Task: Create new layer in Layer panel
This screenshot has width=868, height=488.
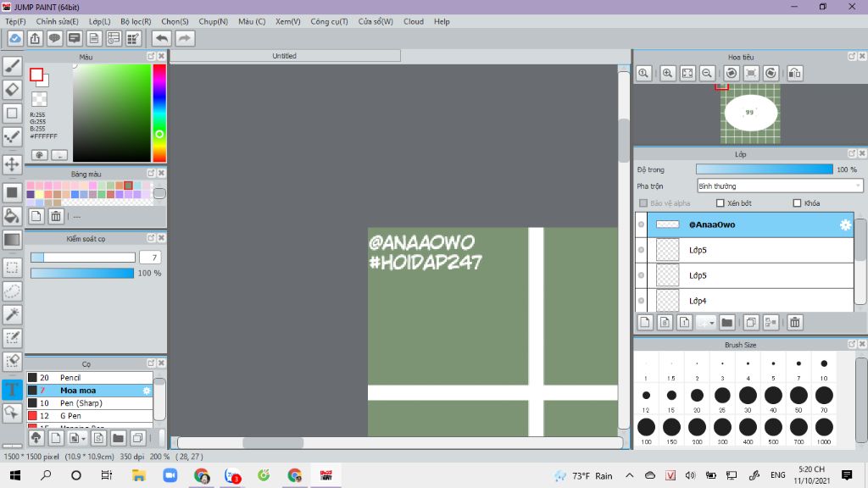Action: tap(645, 323)
